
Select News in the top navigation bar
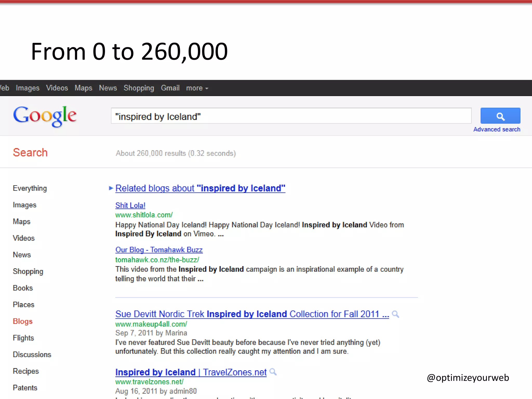(108, 88)
